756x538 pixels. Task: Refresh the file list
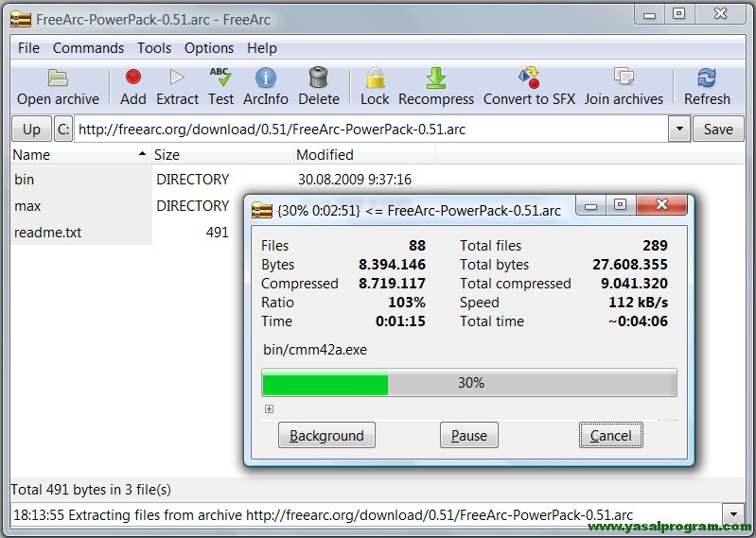click(707, 78)
